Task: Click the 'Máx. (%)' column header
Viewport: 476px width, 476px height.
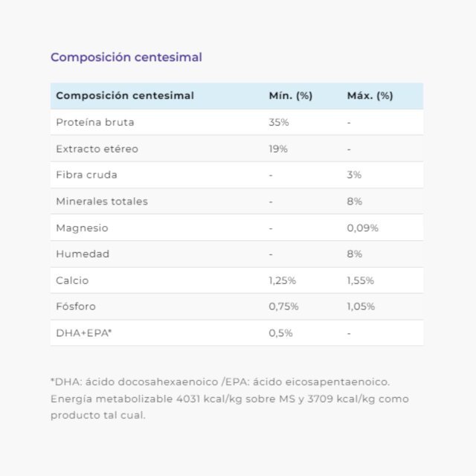Action: click(370, 96)
